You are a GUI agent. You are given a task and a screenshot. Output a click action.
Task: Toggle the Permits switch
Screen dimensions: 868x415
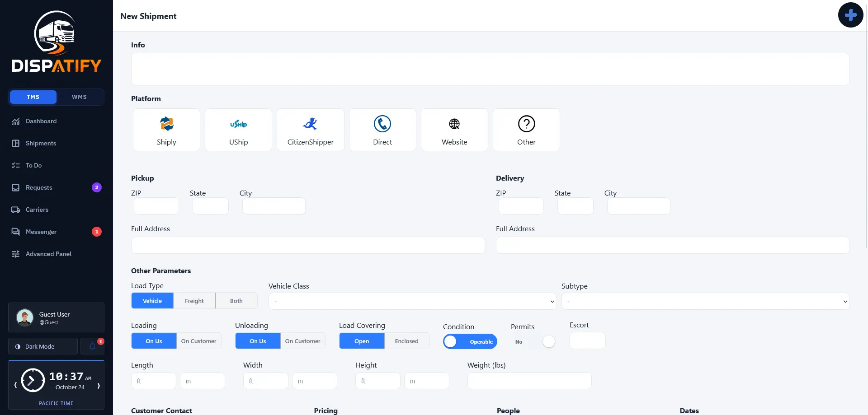point(533,341)
